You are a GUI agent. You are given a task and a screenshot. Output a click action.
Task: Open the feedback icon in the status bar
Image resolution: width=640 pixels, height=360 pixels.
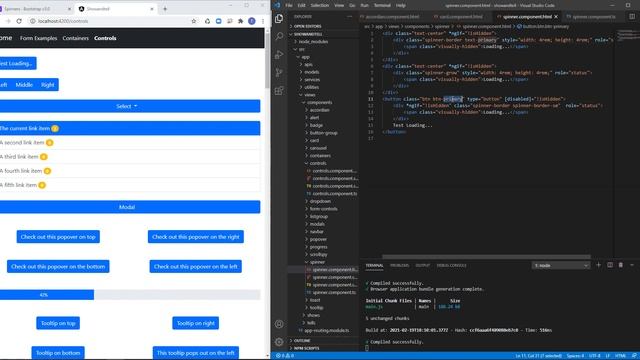634,356
